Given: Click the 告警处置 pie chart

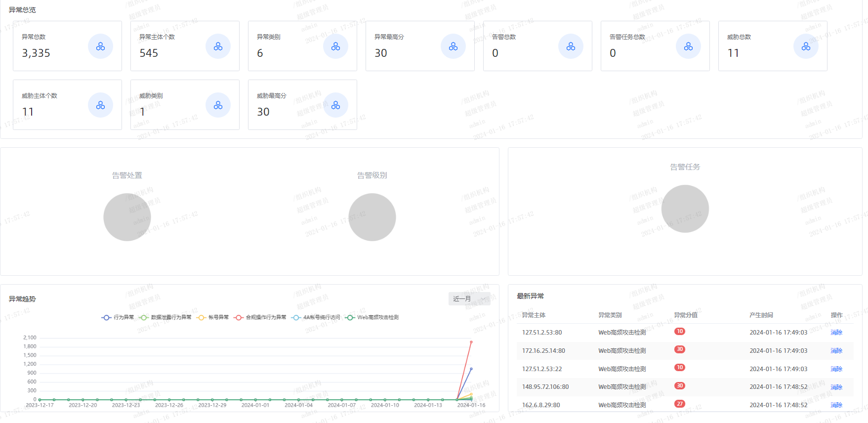Looking at the screenshot, I should pyautogui.click(x=127, y=217).
